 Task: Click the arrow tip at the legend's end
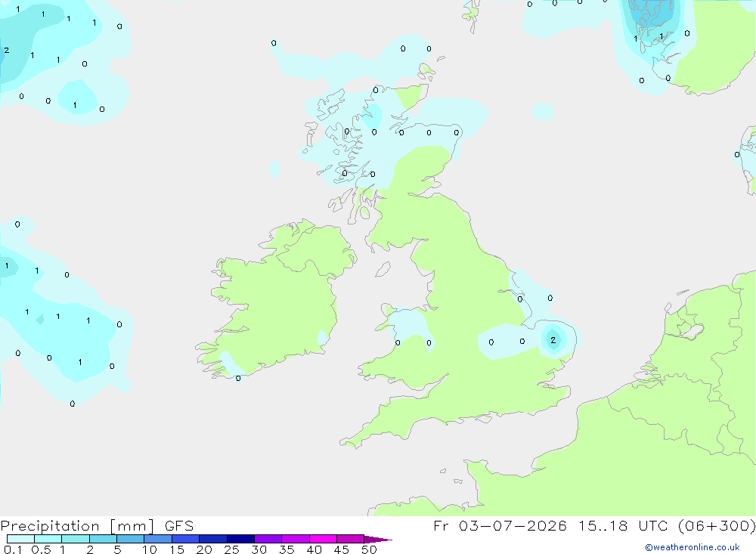pos(379,540)
